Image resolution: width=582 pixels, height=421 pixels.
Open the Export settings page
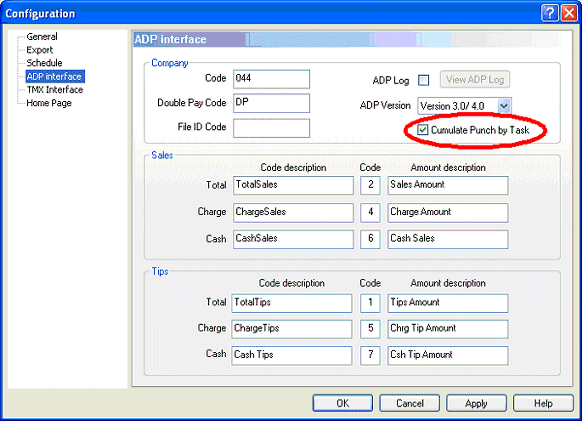[x=40, y=50]
